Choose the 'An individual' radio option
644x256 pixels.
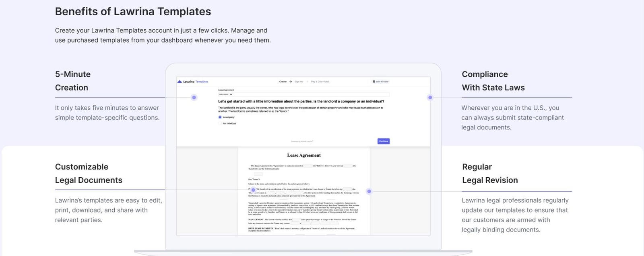[227, 123]
